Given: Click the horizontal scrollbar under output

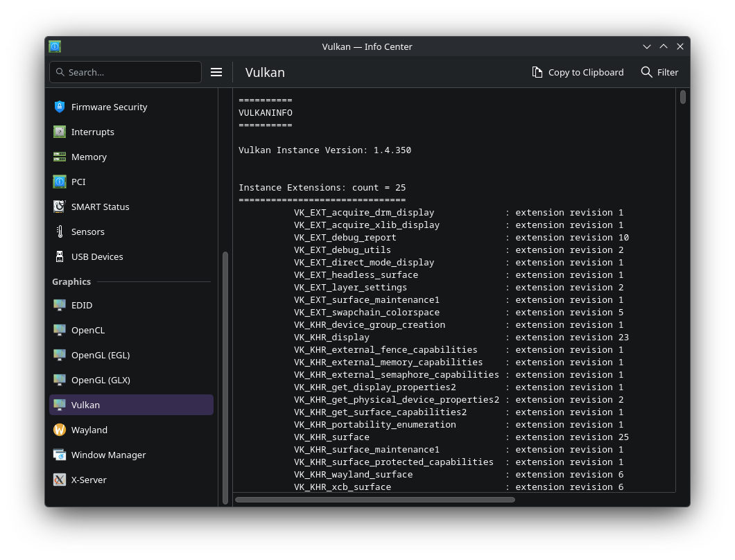Looking at the screenshot, I should 375,500.
